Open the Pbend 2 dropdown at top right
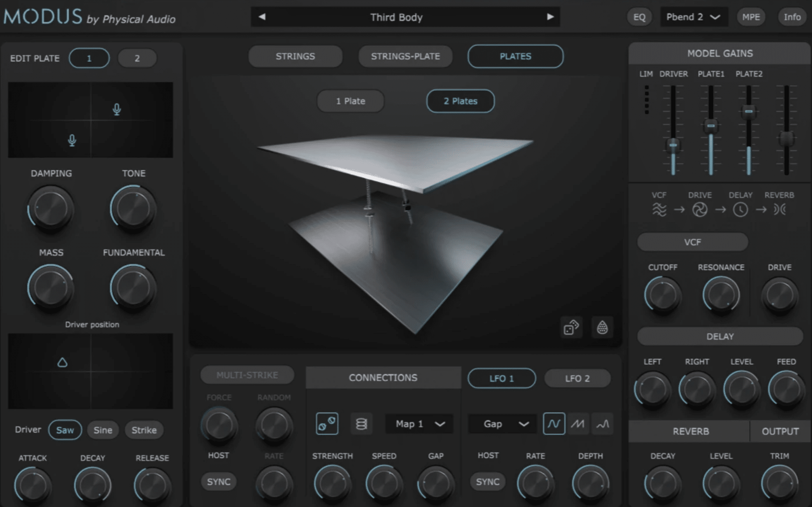This screenshot has width=812, height=507. 694,17
